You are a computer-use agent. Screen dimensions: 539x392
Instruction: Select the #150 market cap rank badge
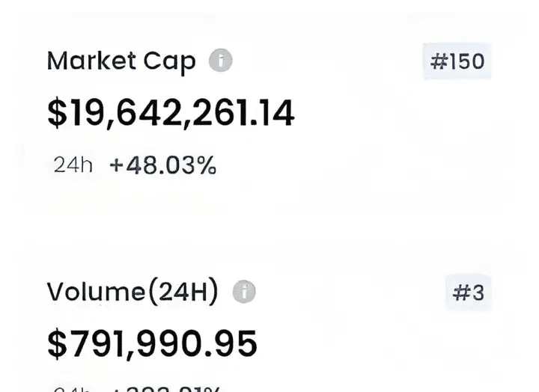click(457, 61)
